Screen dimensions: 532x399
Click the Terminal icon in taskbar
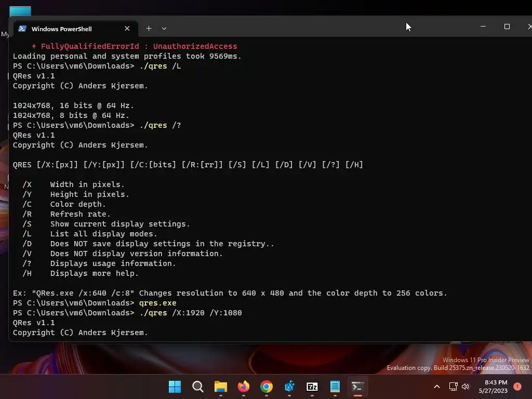[x=357, y=387]
